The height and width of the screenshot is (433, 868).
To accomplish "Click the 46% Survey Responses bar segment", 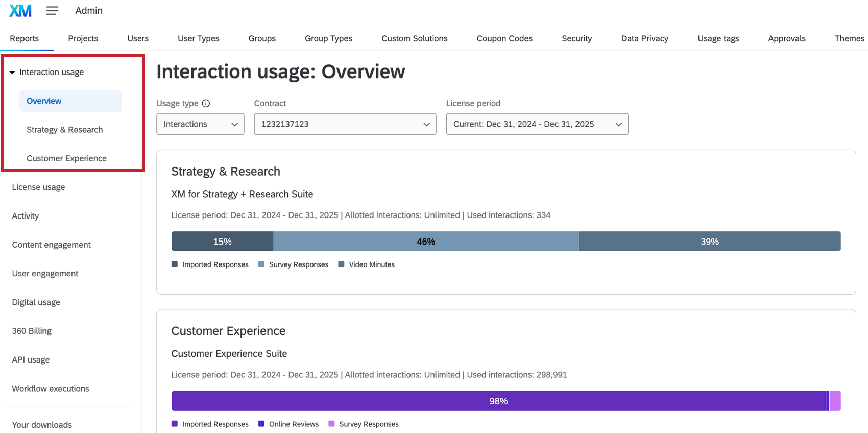I will tap(426, 242).
